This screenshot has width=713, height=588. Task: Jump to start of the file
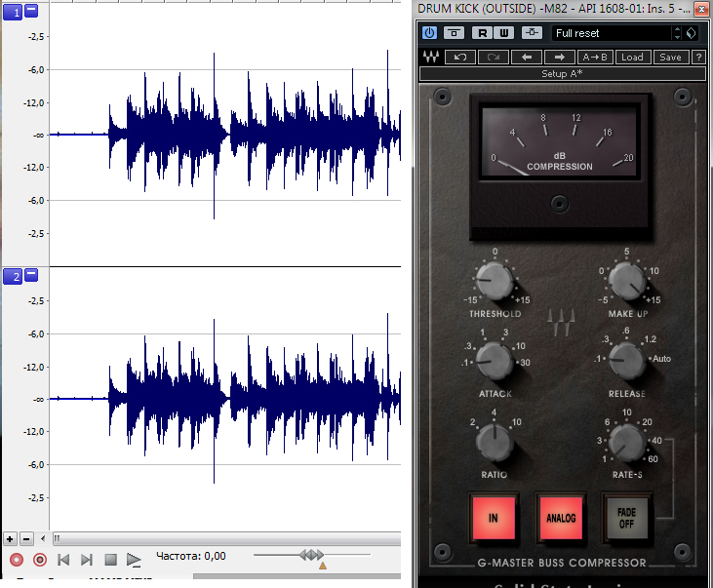tap(63, 560)
